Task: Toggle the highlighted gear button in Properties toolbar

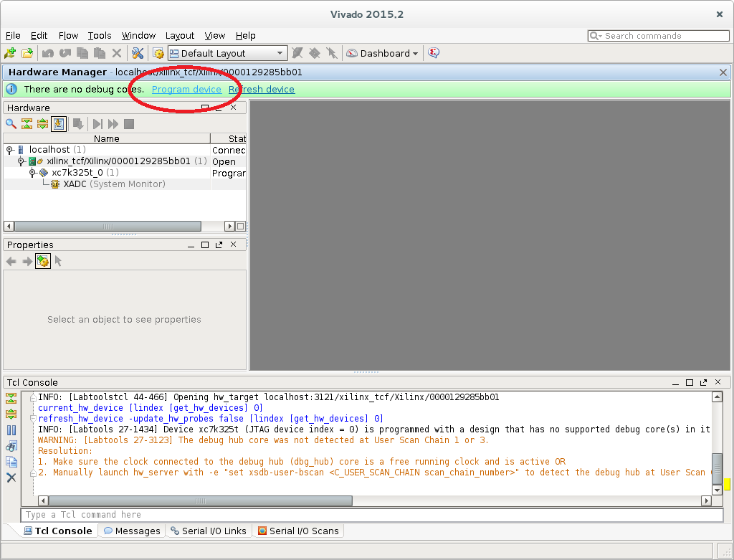Action: (42, 261)
